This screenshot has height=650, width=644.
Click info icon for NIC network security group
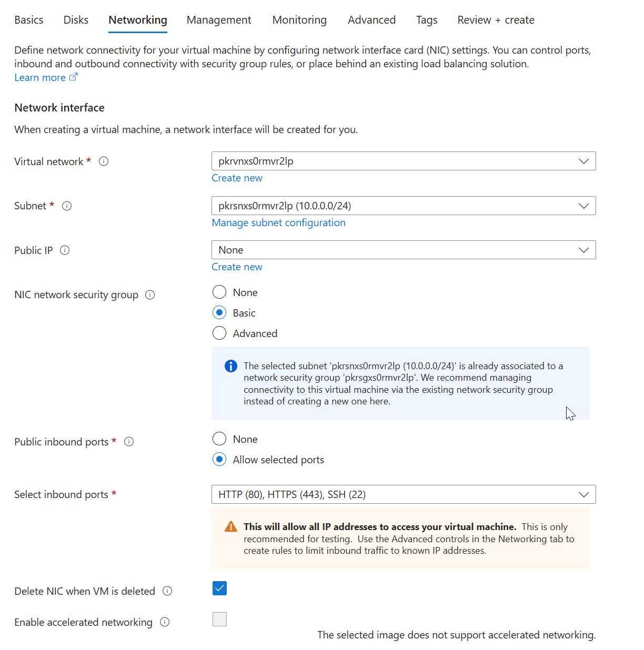click(150, 295)
